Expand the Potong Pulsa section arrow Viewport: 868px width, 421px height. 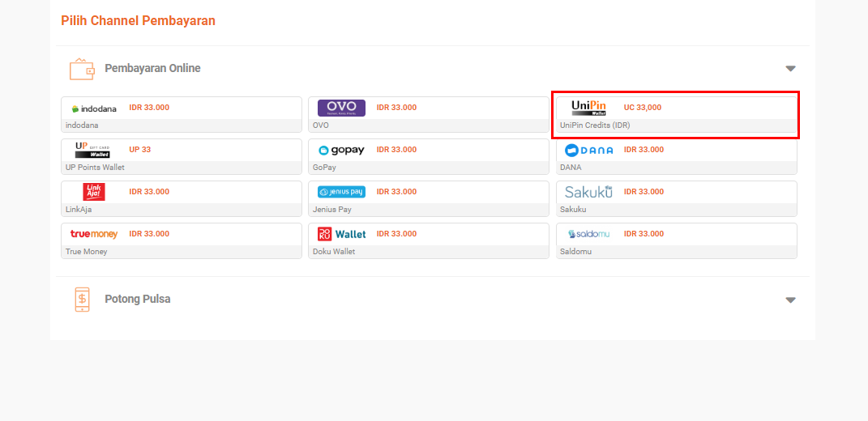tap(790, 300)
